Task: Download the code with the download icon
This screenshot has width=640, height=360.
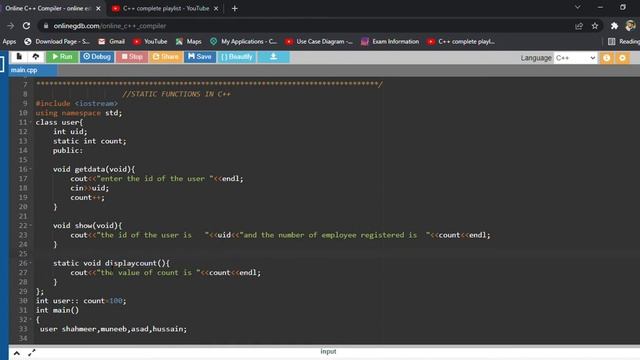Action: click(273, 57)
